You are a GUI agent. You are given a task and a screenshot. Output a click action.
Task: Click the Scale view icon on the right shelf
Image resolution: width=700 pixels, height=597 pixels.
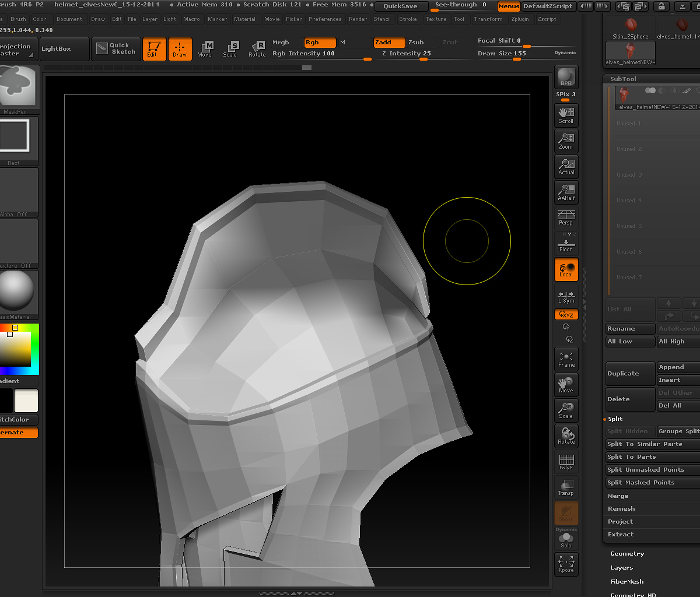coord(566,410)
